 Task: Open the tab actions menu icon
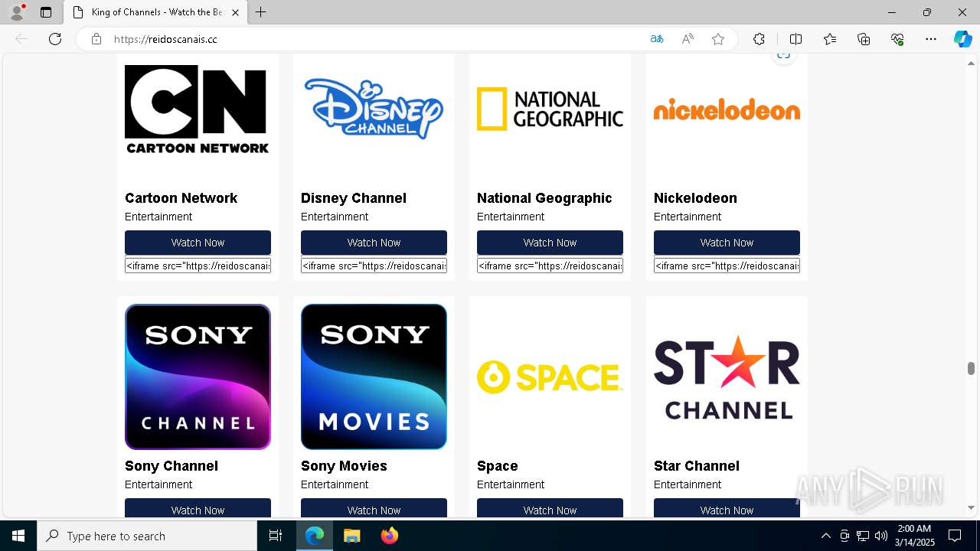[x=46, y=12]
